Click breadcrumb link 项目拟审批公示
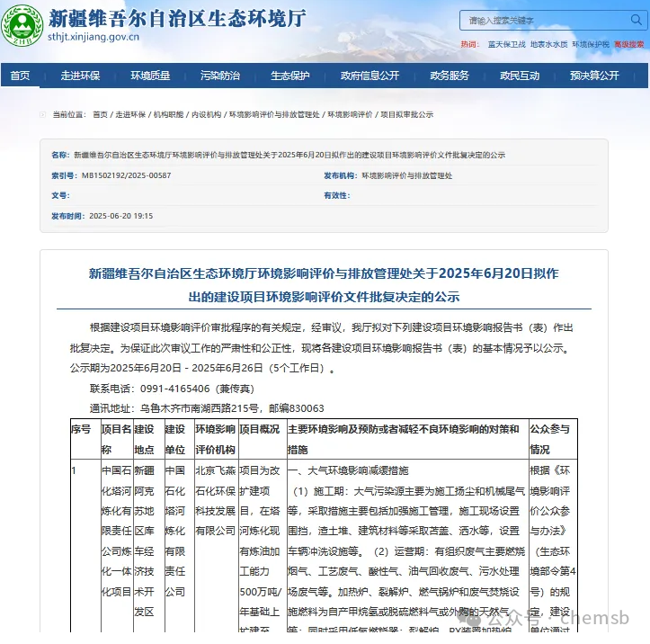650x644 pixels. (406, 114)
